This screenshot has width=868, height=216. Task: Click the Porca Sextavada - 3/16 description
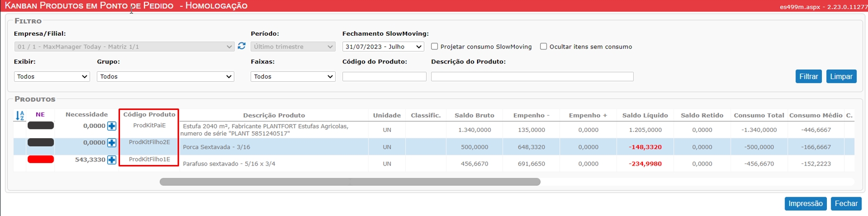216,147
